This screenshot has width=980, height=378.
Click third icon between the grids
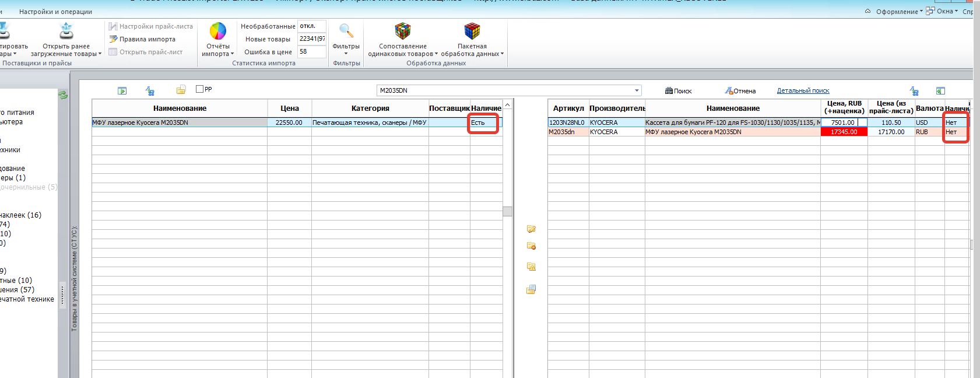pos(531,267)
